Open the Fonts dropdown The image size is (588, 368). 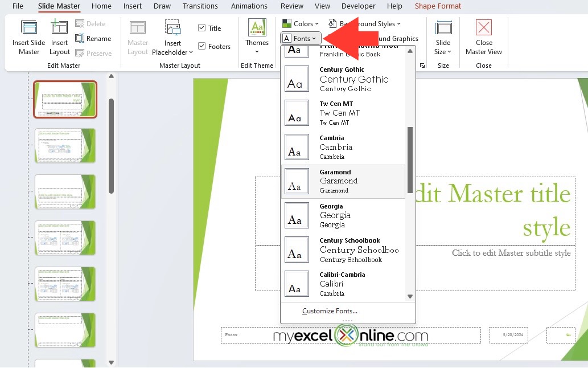(x=300, y=38)
